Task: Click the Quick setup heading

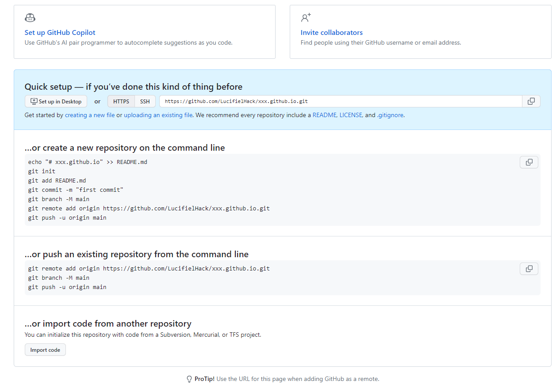Action: pos(134,87)
